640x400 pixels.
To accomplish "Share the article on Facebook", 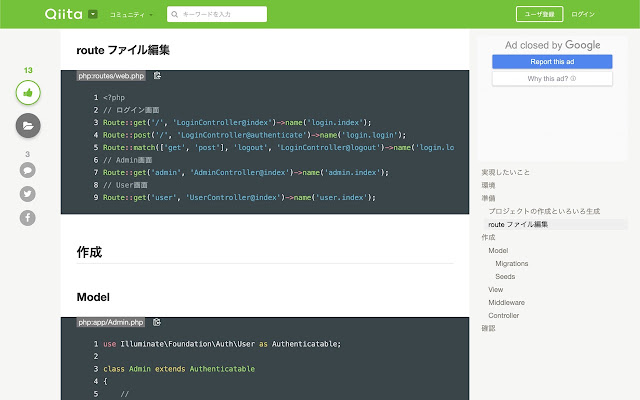I will click(27, 218).
